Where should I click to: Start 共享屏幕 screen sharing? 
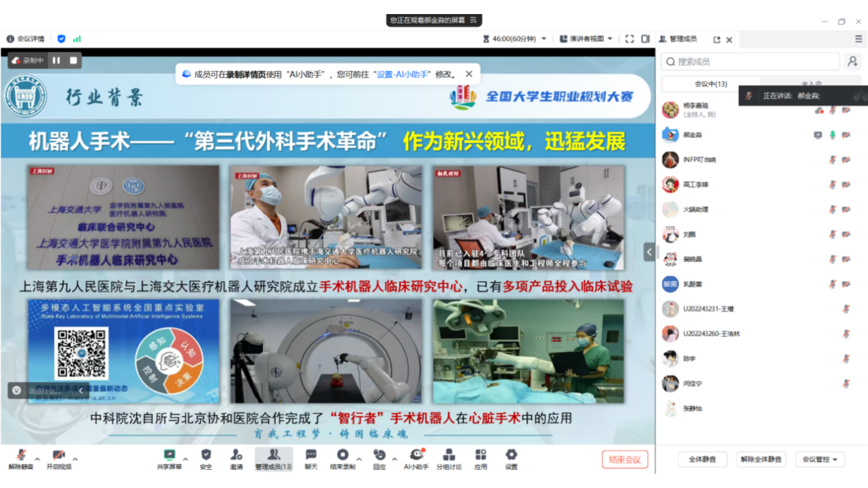169,459
